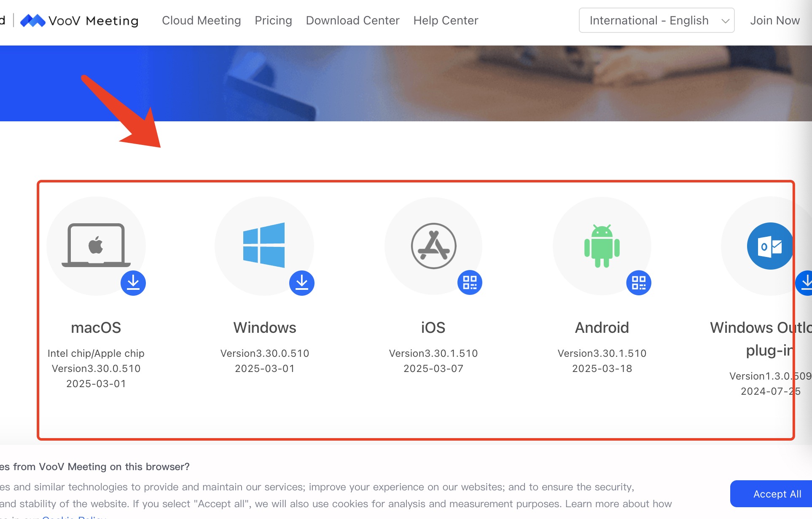Click the Join Now link
Viewport: 812px width, 519px height.
coord(774,21)
